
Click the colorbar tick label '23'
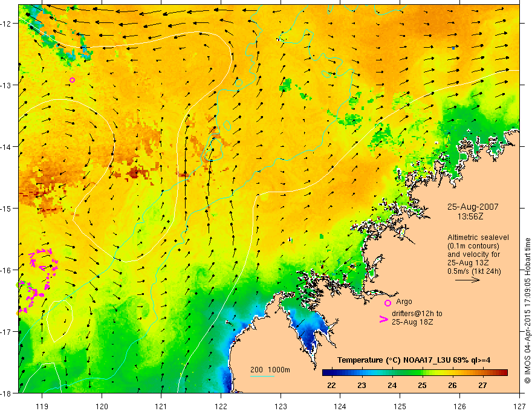pos(362,385)
